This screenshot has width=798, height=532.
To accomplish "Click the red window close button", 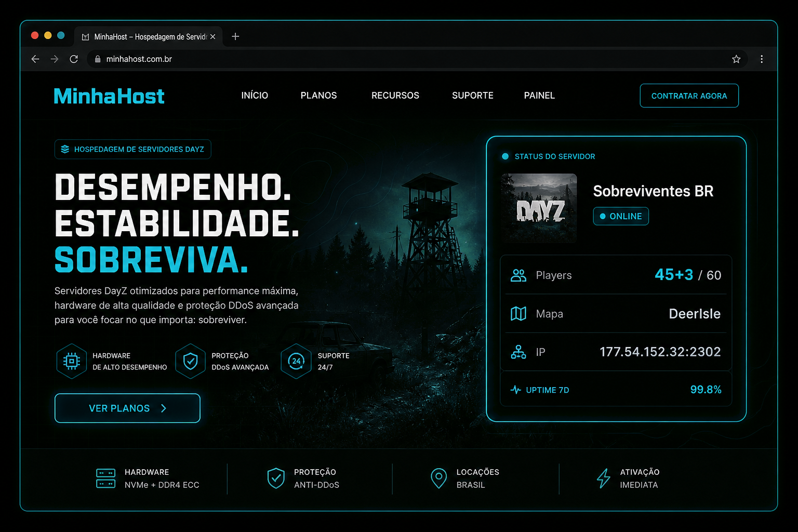I will [35, 35].
